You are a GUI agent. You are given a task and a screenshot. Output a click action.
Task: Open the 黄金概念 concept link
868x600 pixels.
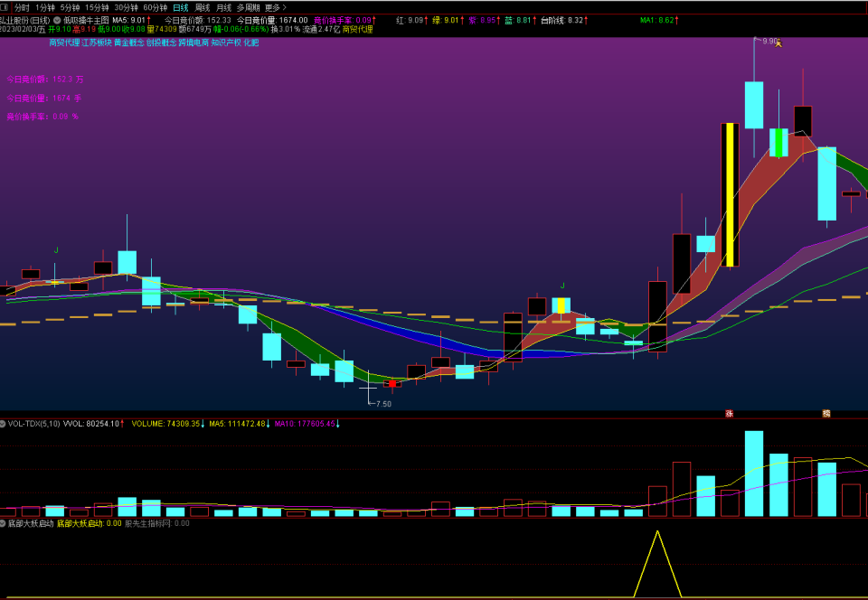129,42
